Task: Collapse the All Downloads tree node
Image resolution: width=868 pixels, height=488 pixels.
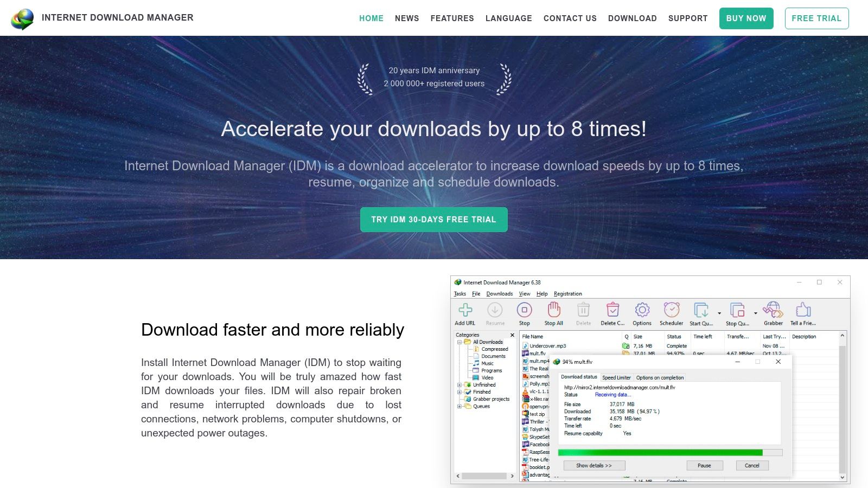Action: [x=458, y=342]
